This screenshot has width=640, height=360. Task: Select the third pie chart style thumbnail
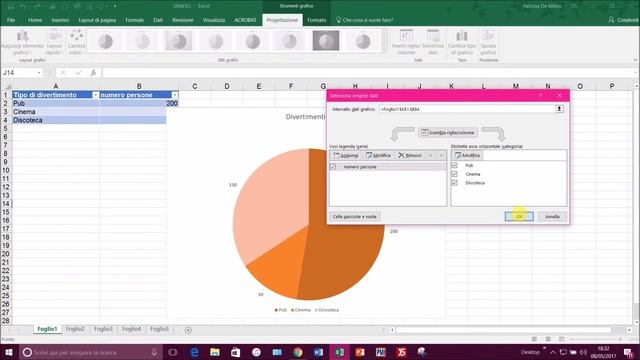point(179,41)
